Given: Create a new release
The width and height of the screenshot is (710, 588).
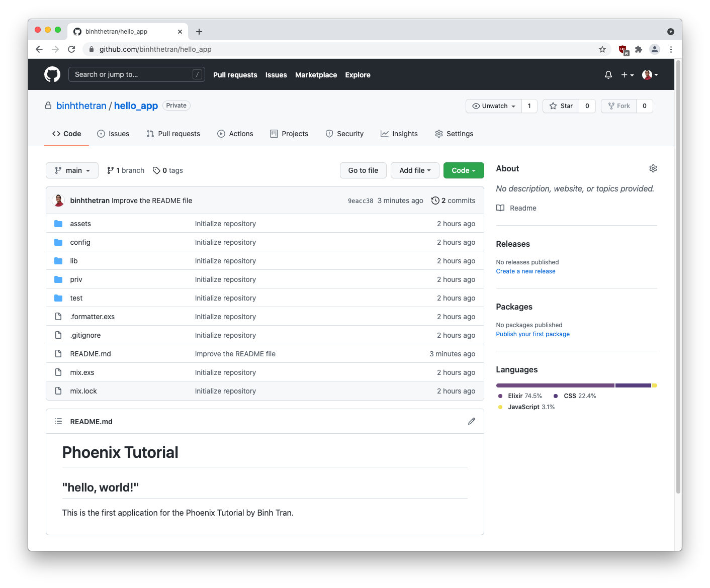Looking at the screenshot, I should tap(525, 271).
